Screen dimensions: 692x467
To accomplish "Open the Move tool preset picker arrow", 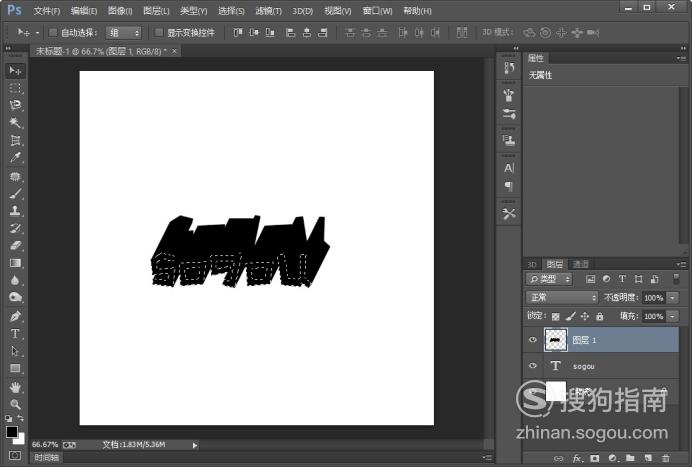I will coord(37,33).
